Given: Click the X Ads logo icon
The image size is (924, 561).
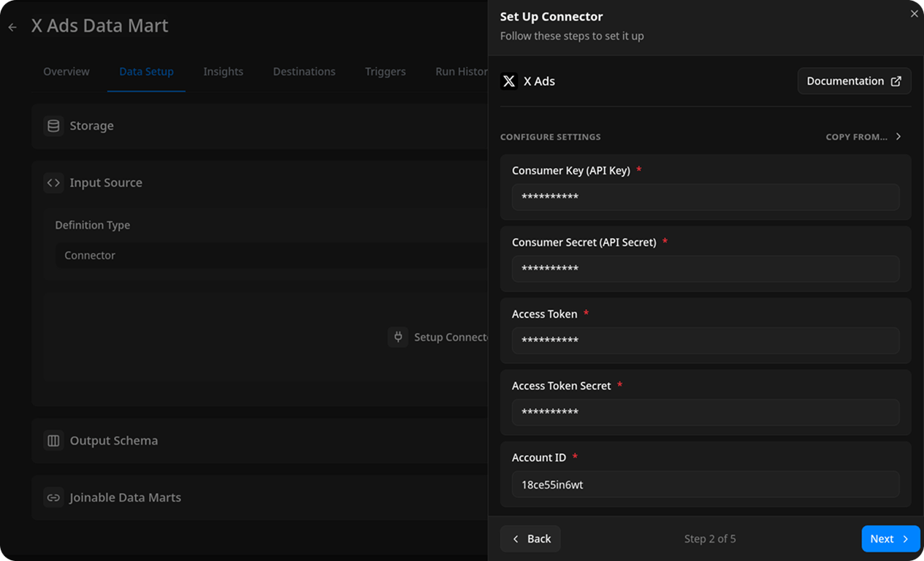Looking at the screenshot, I should [x=509, y=81].
